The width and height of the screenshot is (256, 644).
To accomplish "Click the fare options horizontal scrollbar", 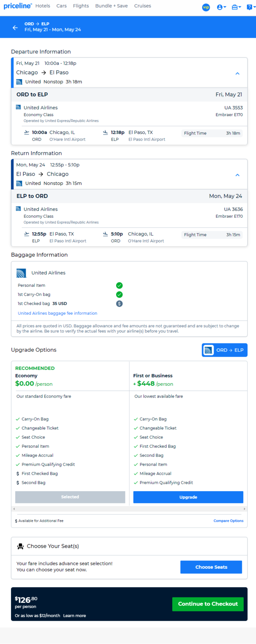I will [129, 509].
